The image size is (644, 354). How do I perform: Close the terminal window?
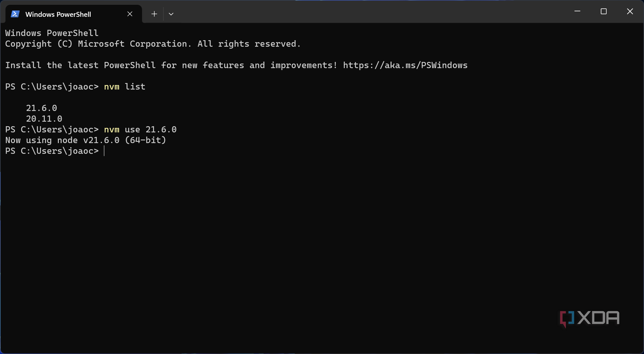tap(630, 11)
